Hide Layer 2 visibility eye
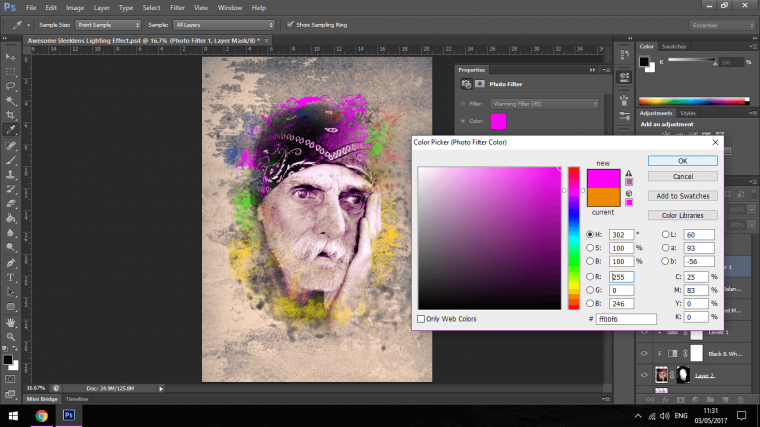The height and width of the screenshot is (427, 760). pos(644,375)
